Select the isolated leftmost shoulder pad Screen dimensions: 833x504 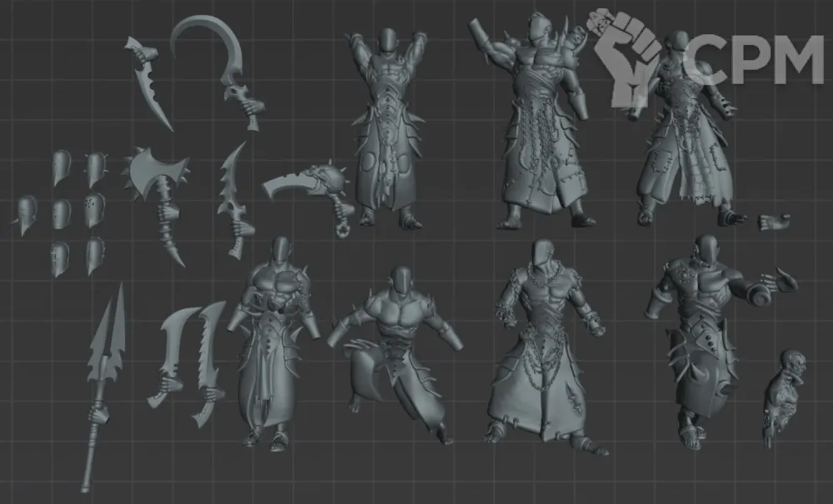click(x=26, y=214)
